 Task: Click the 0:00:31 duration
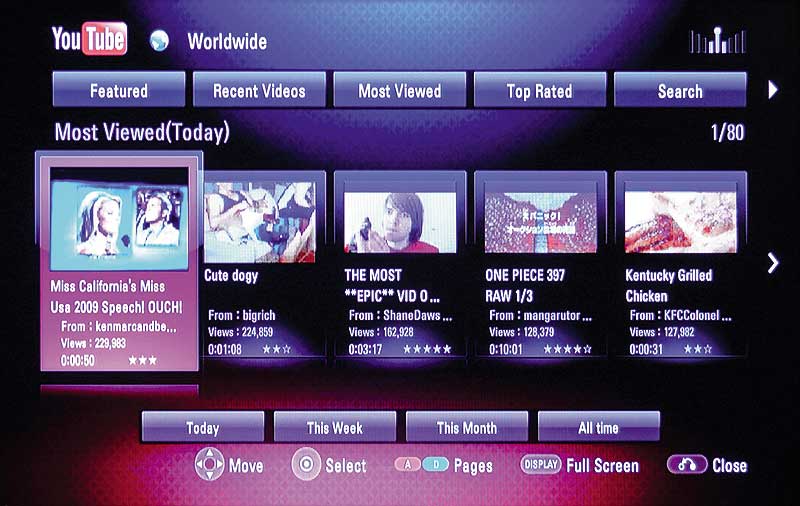[646, 349]
